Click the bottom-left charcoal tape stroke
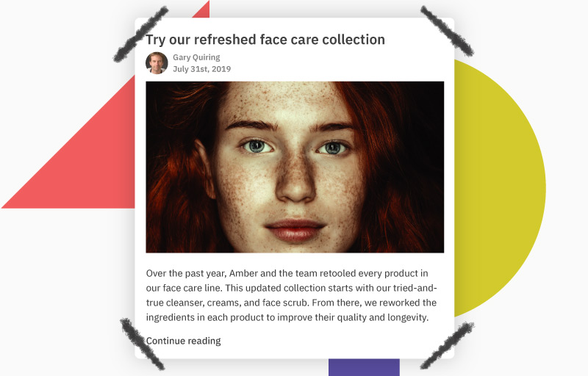The width and height of the screenshot is (588, 376). pyautogui.click(x=142, y=344)
